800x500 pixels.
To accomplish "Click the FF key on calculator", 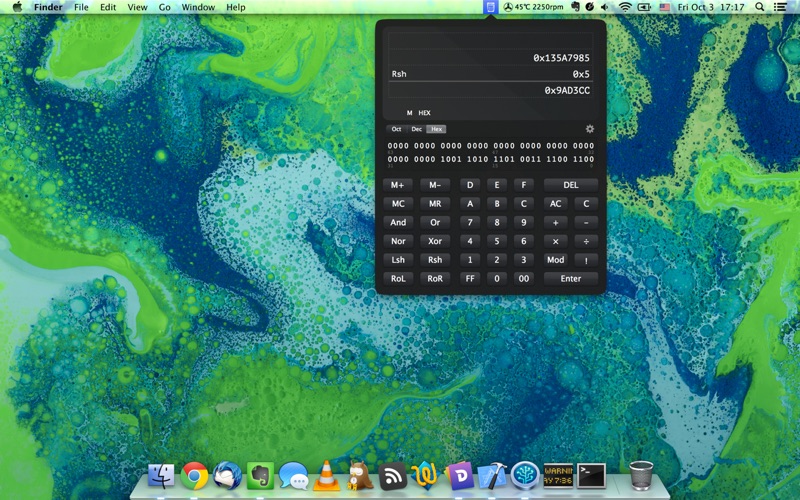I will tap(470, 279).
